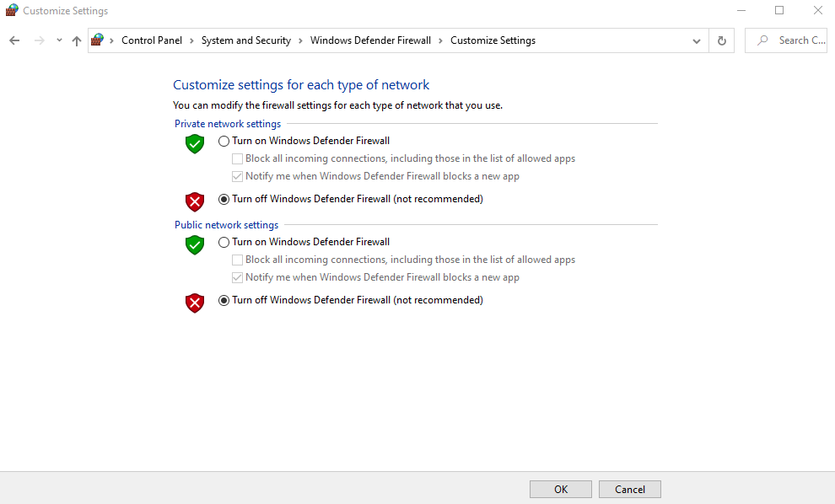The width and height of the screenshot is (835, 504).
Task: Confirm changes with OK button
Action: 561,489
